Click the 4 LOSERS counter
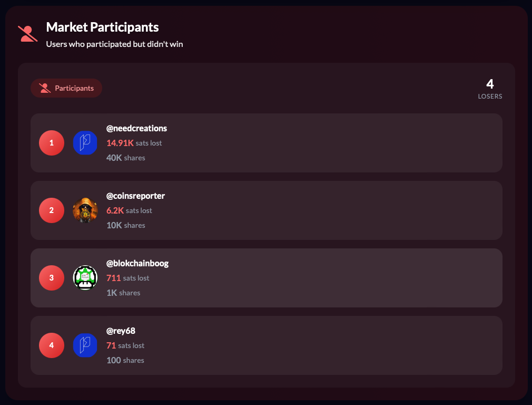The image size is (532, 405). tap(490, 89)
